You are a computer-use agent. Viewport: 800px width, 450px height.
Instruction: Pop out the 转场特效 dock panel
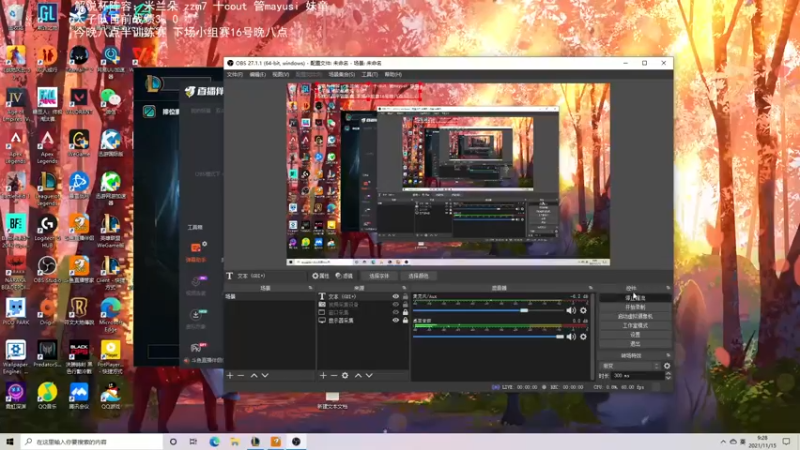[x=668, y=356]
